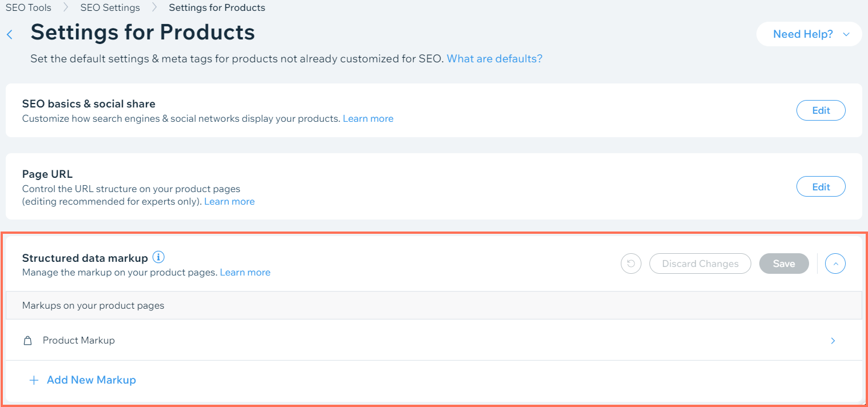Click the back arrow beside Settings for Products
This screenshot has width=868, height=407.
click(x=9, y=34)
